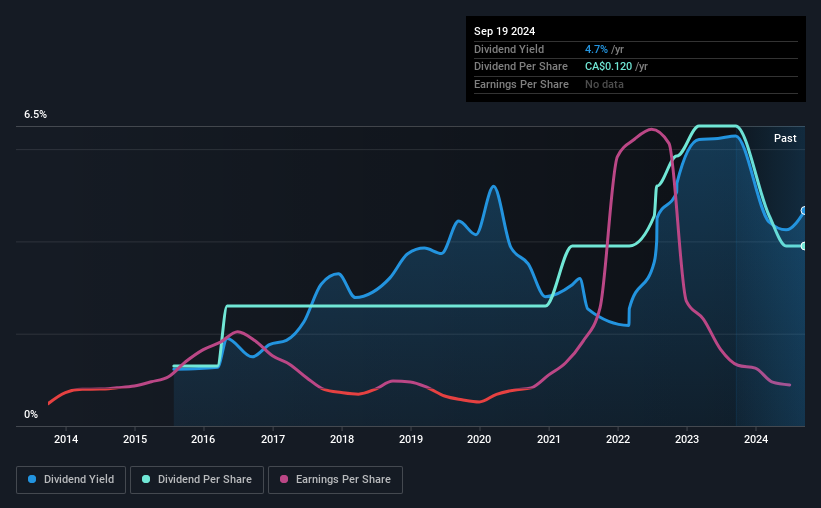The height and width of the screenshot is (508, 821).
Task: Toggle the Dividend Yield legend button
Action: tap(71, 480)
